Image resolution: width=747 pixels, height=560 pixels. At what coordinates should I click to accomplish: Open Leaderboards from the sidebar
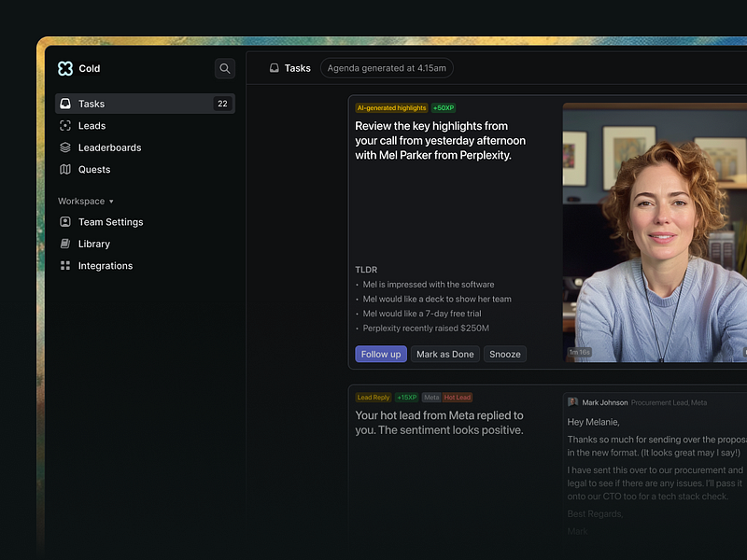[146, 147]
